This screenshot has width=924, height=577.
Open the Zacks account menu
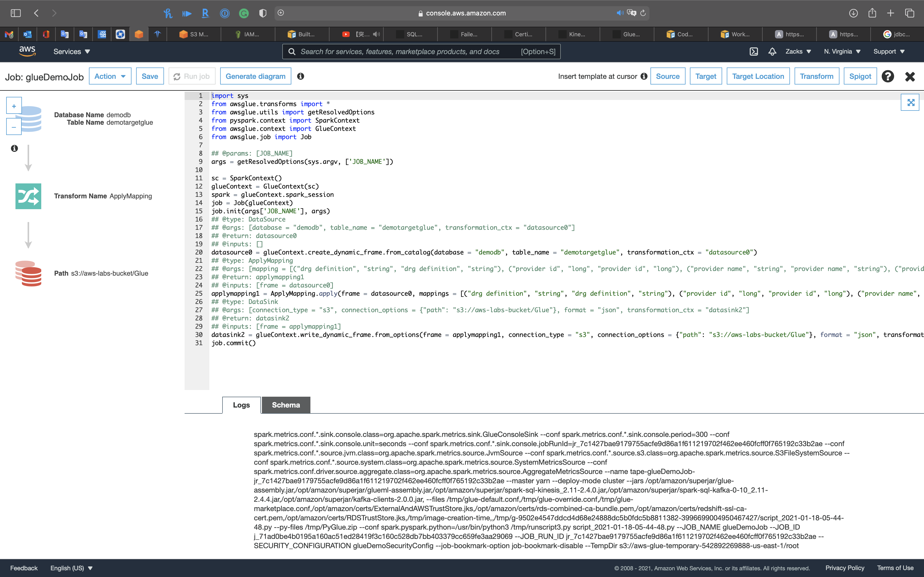(x=798, y=52)
